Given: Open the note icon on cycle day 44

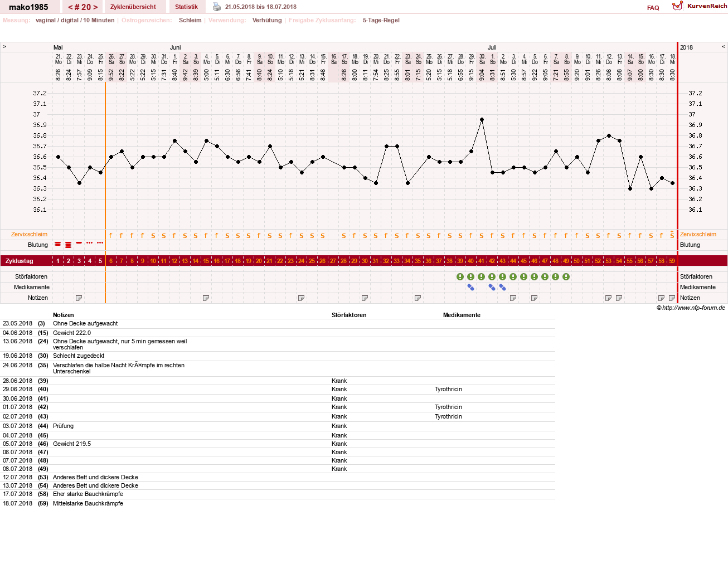Looking at the screenshot, I should (x=513, y=298).
